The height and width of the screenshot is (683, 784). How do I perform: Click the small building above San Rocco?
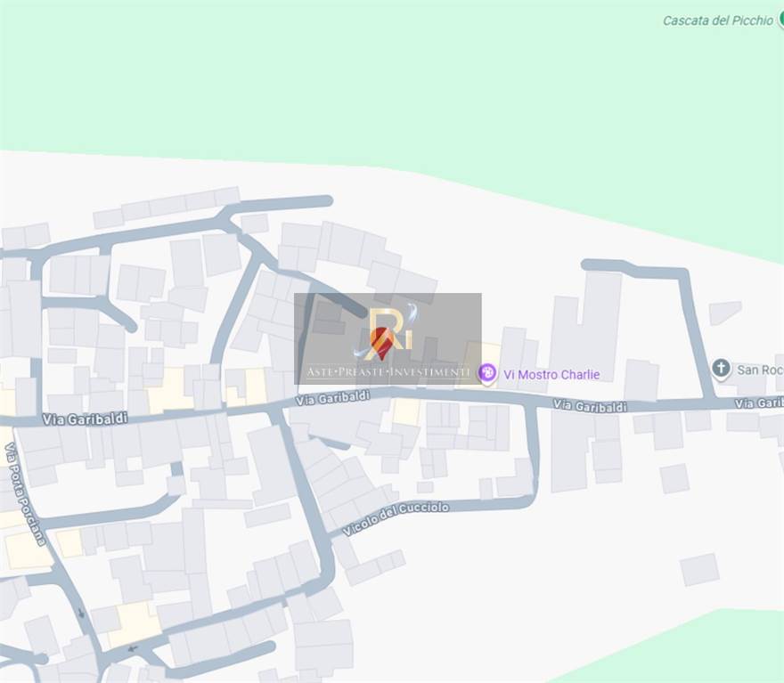[x=724, y=313]
